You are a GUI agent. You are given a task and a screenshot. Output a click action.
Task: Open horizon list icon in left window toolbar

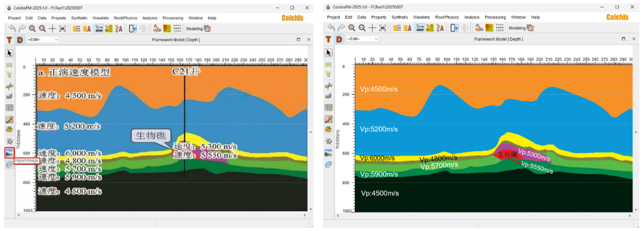(77, 29)
